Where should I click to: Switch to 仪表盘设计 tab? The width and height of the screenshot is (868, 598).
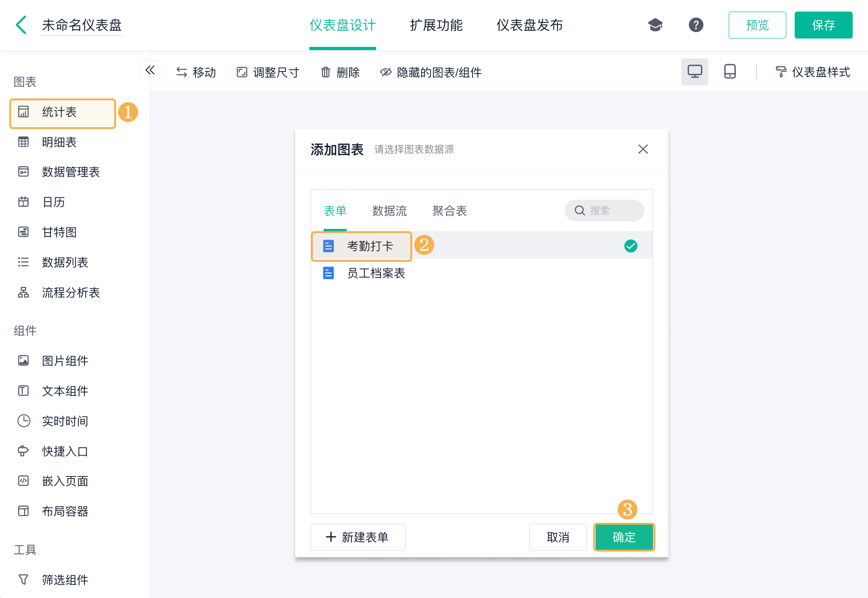343,25
